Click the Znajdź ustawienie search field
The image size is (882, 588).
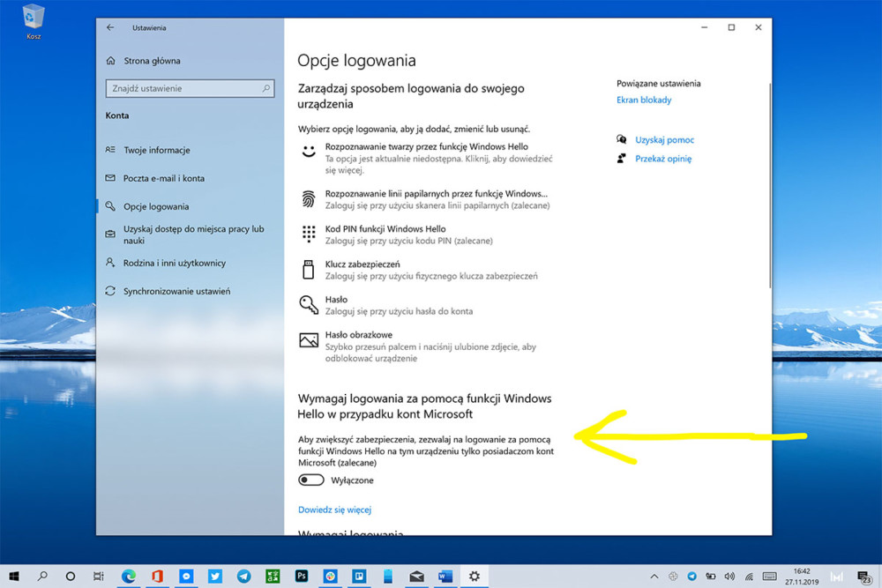point(190,88)
